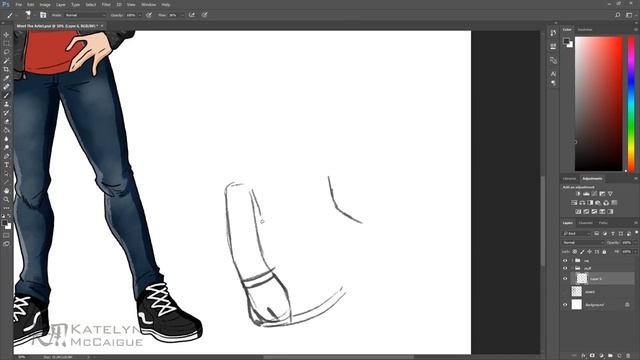Toggle lock position

click(589, 252)
